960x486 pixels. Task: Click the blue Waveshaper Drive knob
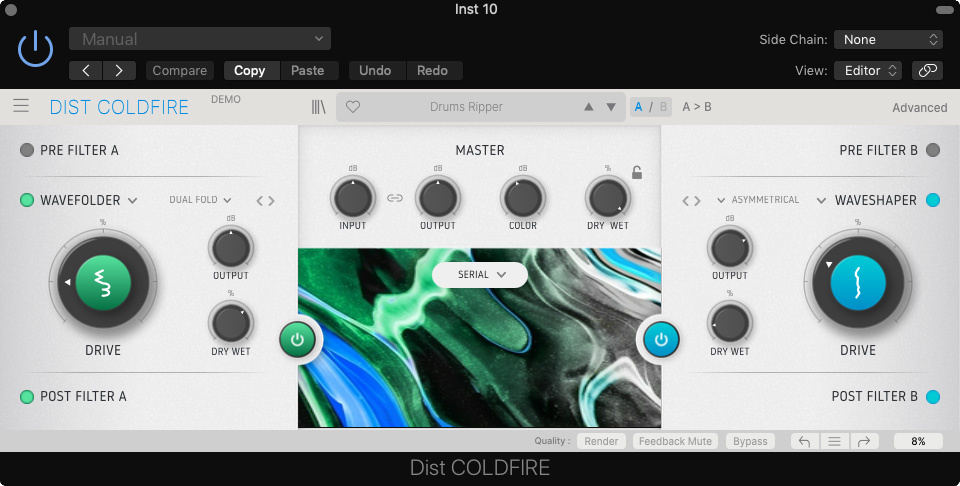click(858, 283)
